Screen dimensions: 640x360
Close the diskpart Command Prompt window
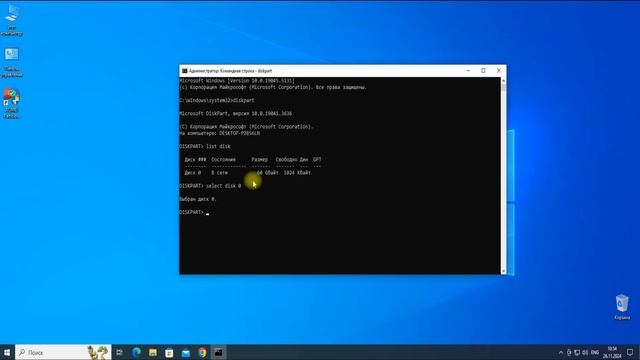[x=499, y=71]
